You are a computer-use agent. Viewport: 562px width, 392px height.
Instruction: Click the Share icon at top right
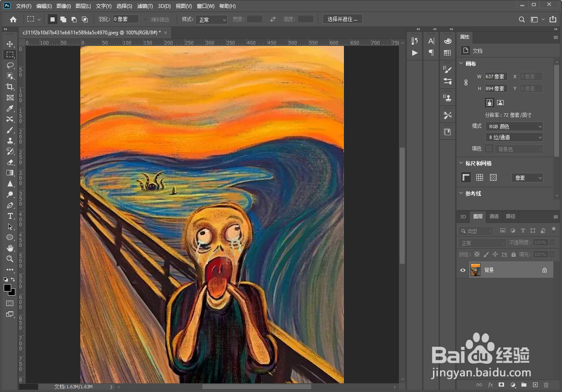click(553, 19)
